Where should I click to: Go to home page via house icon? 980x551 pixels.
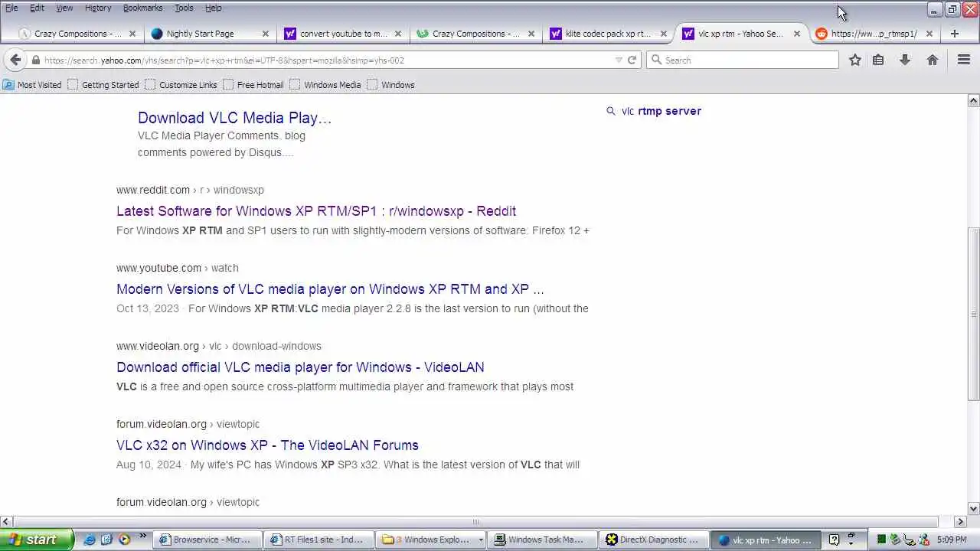933,60
